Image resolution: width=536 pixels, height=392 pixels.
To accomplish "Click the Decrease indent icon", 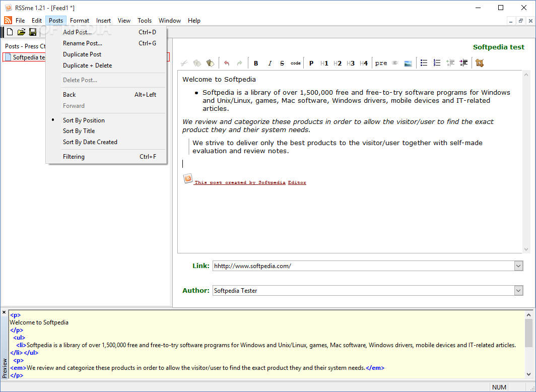I will coord(450,63).
